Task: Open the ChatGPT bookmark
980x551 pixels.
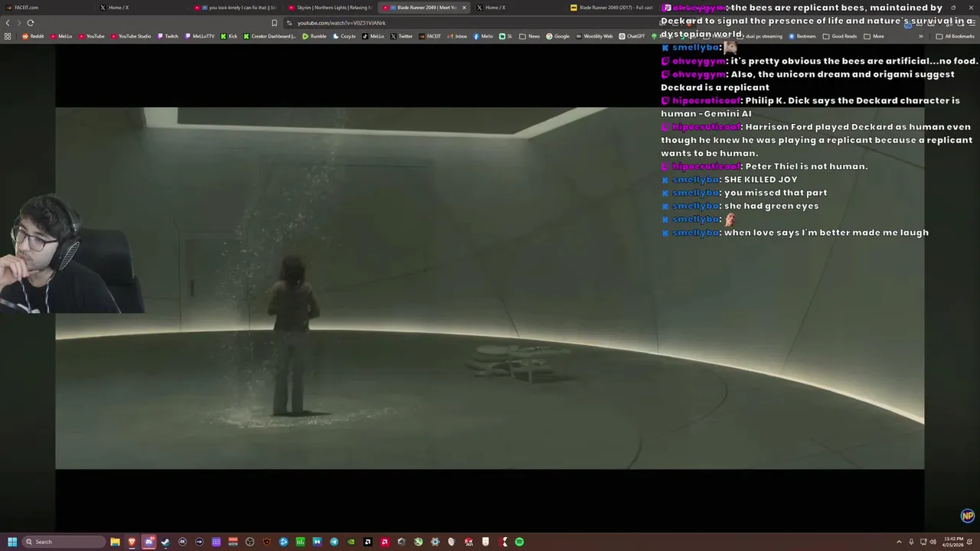Action: click(x=632, y=36)
